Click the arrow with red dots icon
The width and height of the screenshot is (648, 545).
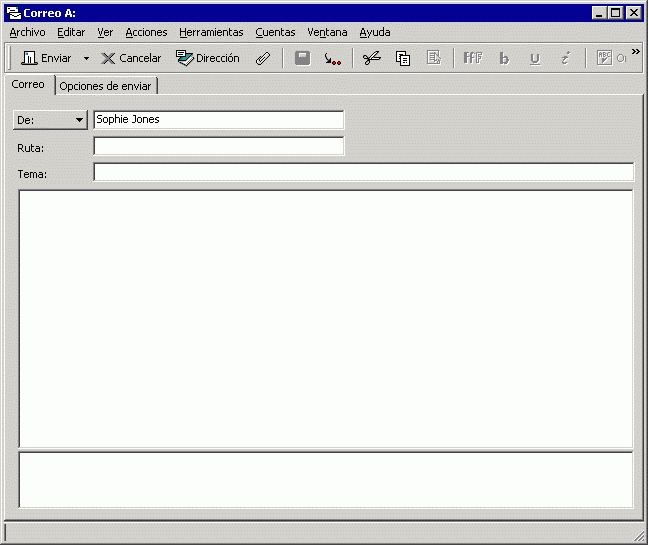pos(333,58)
